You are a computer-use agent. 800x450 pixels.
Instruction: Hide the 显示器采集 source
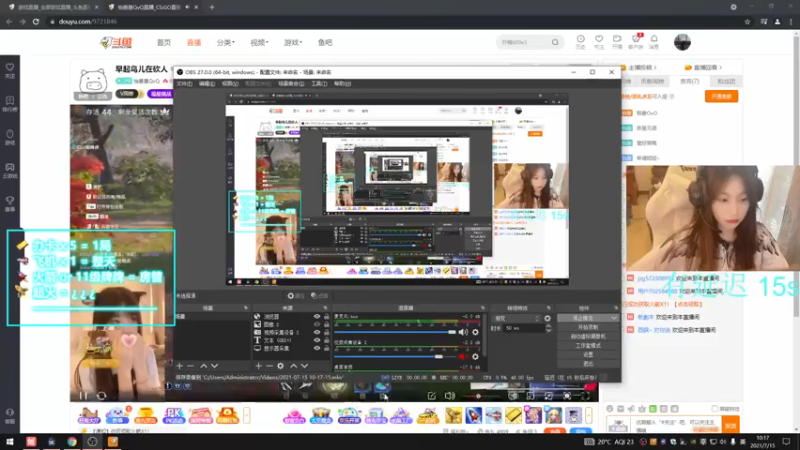click(x=317, y=348)
